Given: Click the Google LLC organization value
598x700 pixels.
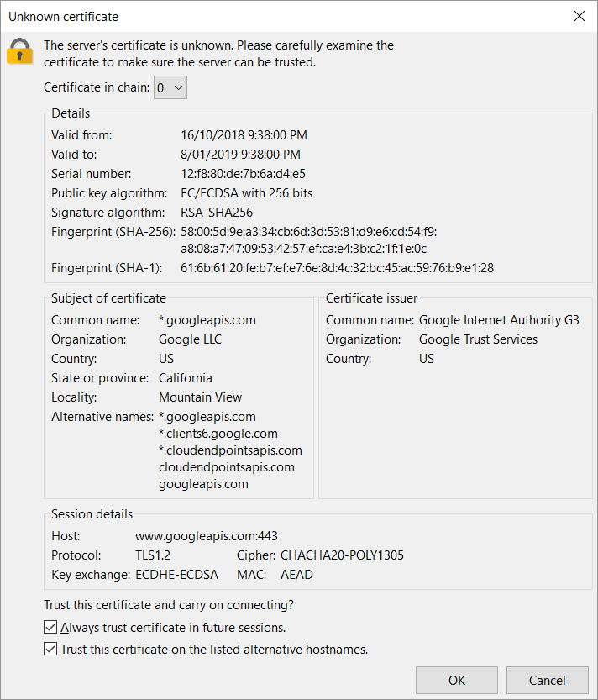Looking at the screenshot, I should pyautogui.click(x=190, y=339).
